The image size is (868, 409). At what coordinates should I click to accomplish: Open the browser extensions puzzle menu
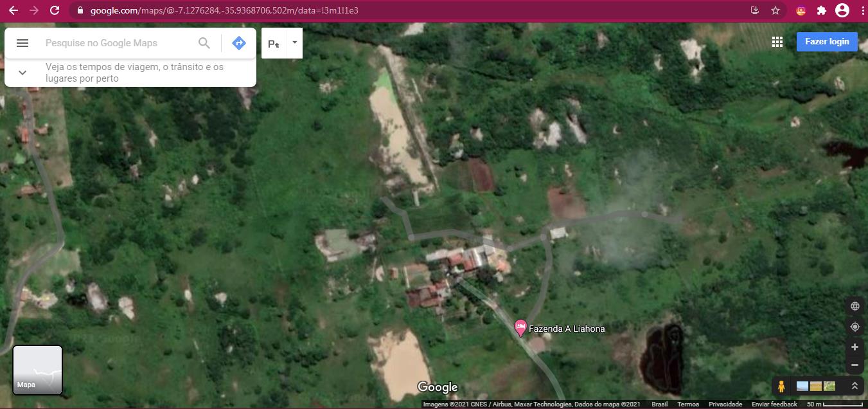coord(821,10)
